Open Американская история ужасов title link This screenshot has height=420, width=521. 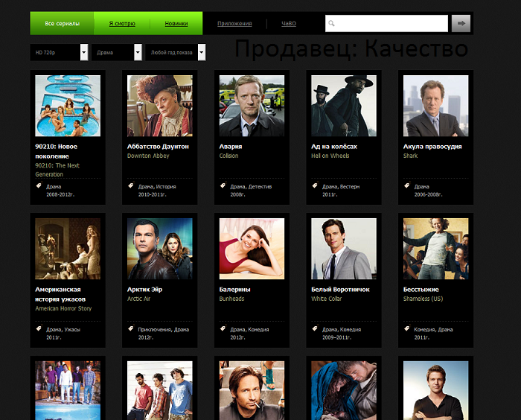tap(58, 293)
